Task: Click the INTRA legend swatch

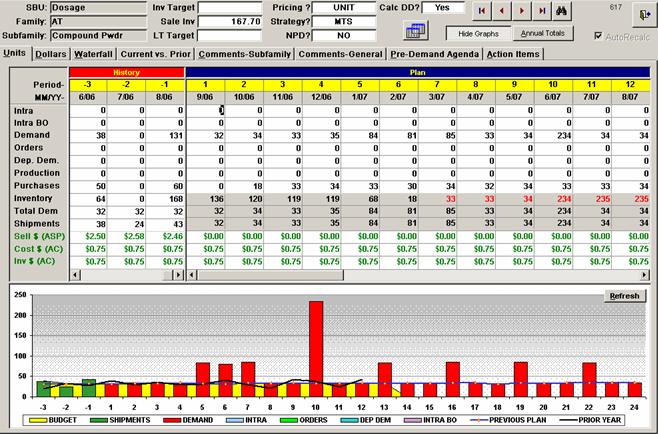Action: 235,420
